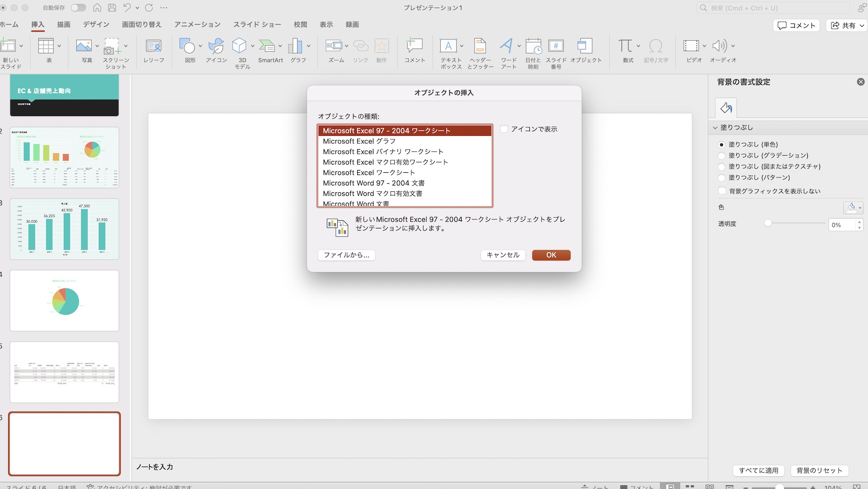Click the コメント icon in the ribbon
Image resolution: width=868 pixels, height=489 pixels.
click(415, 46)
